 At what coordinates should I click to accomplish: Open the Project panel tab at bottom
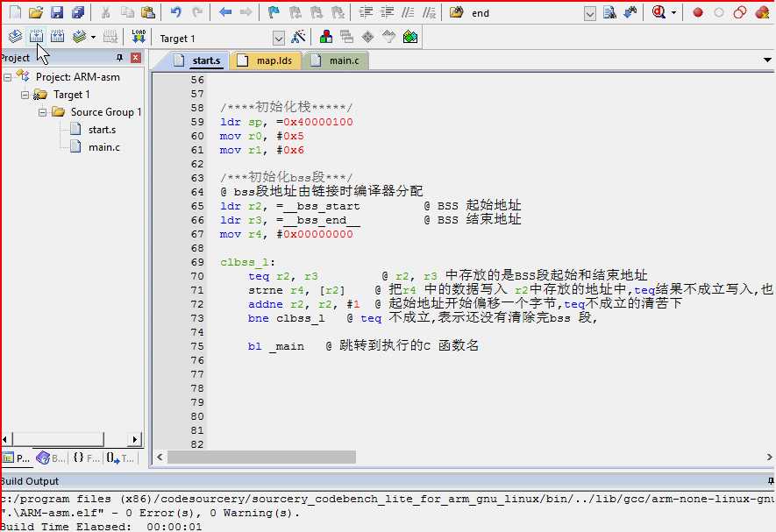17,458
